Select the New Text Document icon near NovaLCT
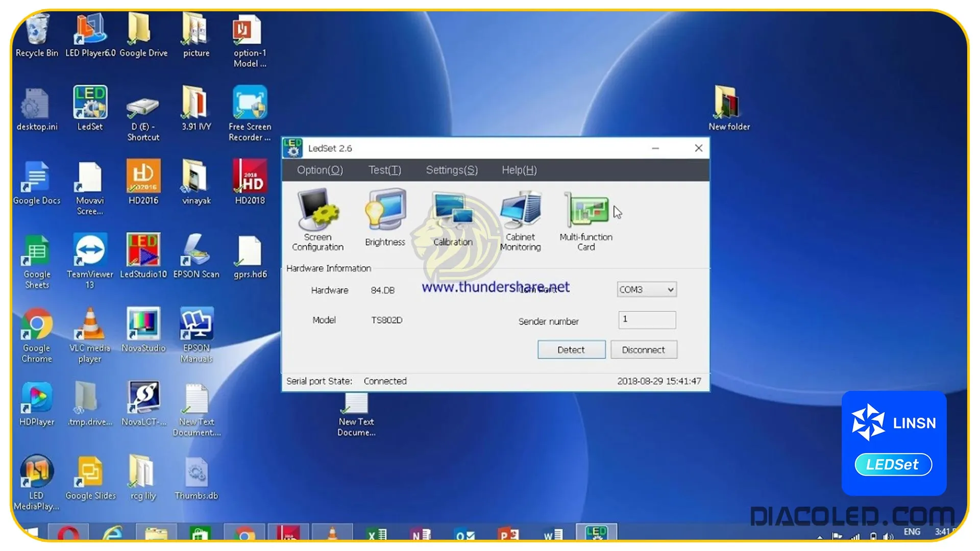980x551 pixels. (x=196, y=410)
